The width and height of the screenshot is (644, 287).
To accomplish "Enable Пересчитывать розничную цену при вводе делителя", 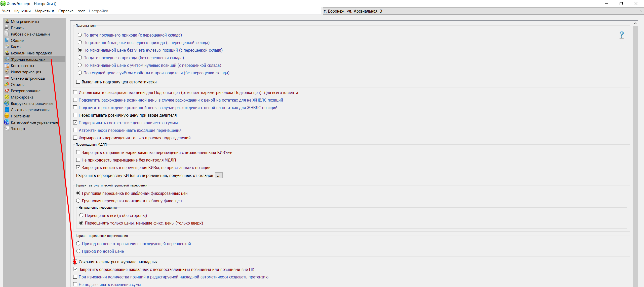I will click(75, 115).
